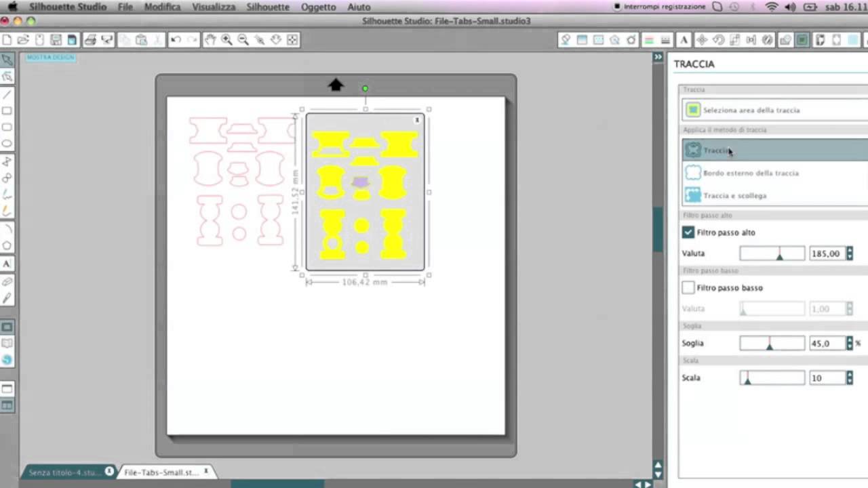The image size is (868, 488).
Task: Select the Text tool in the left toolbar
Action: 7,264
